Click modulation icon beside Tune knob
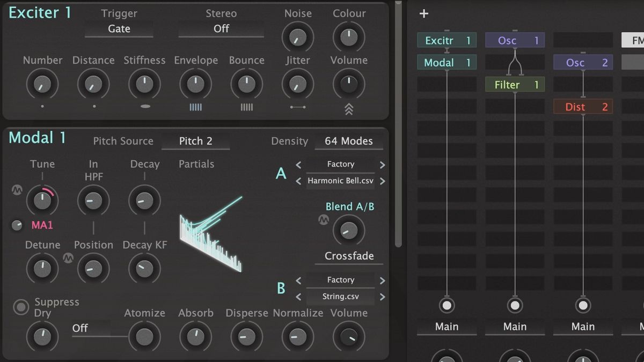The width and height of the screenshot is (644, 362). (17, 190)
